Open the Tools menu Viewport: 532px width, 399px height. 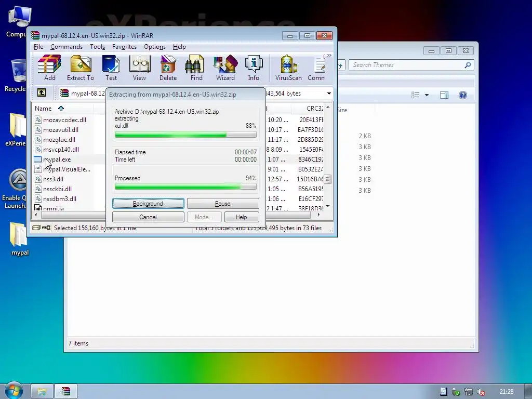(97, 47)
